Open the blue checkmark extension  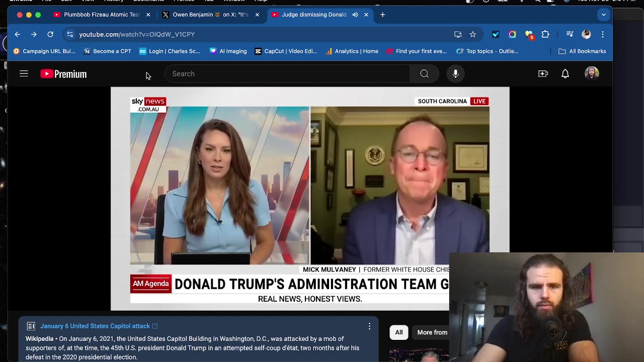(x=496, y=34)
